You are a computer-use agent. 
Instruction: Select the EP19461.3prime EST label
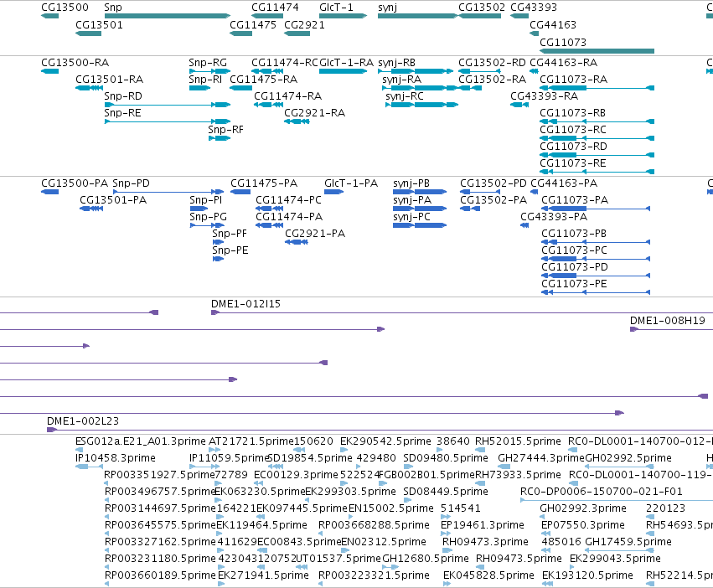click(482, 525)
